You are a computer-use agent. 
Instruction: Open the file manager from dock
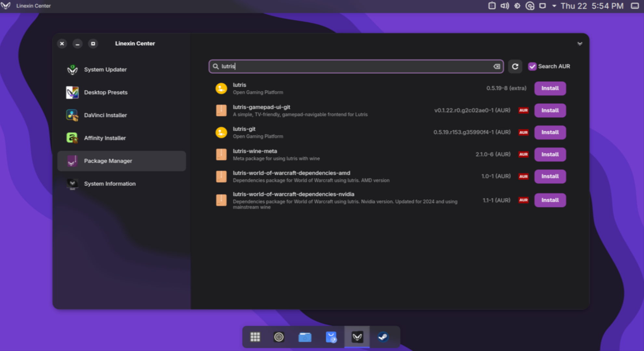tap(305, 337)
